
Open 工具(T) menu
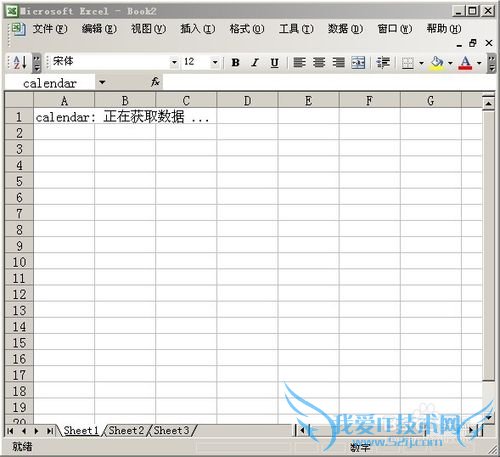(x=296, y=29)
